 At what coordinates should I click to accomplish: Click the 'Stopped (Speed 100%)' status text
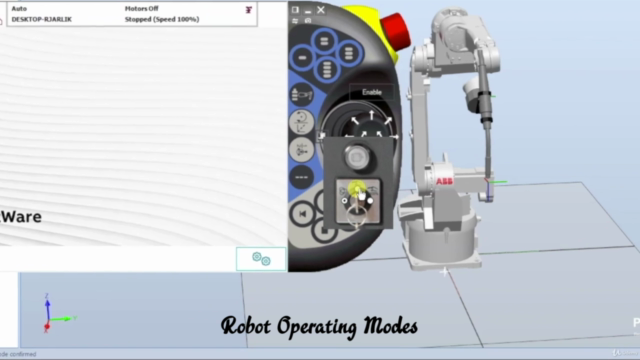tap(162, 19)
